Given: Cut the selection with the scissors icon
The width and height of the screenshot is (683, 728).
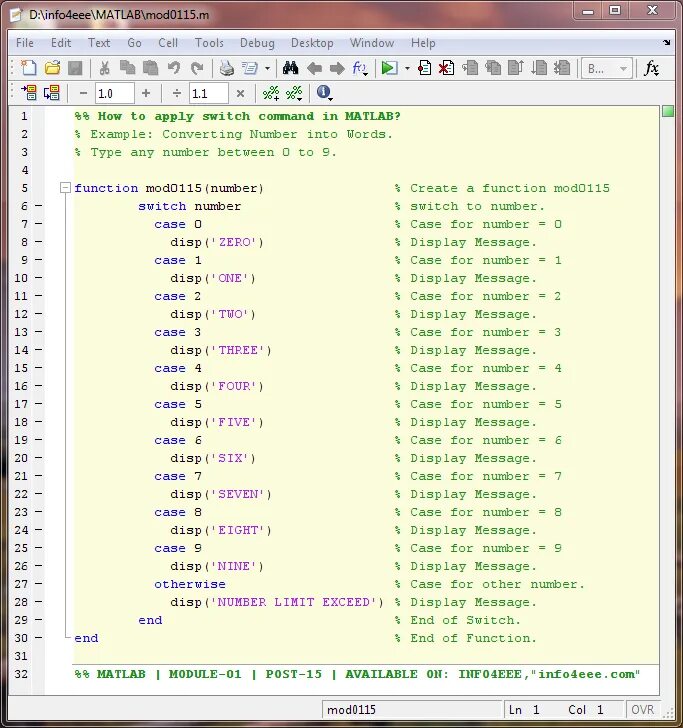Looking at the screenshot, I should [104, 68].
